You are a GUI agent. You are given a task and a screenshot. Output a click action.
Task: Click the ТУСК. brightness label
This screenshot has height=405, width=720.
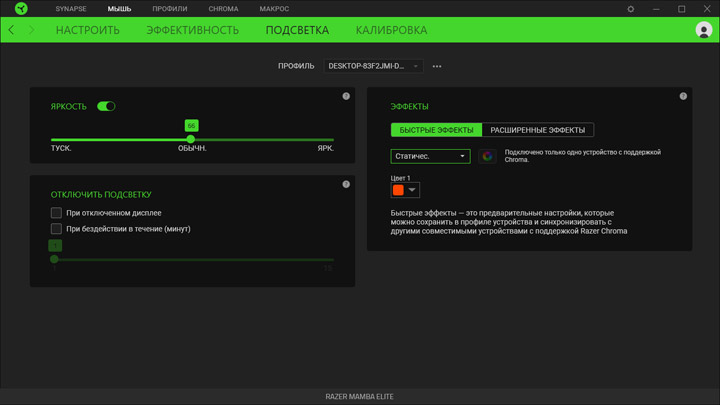[61, 148]
